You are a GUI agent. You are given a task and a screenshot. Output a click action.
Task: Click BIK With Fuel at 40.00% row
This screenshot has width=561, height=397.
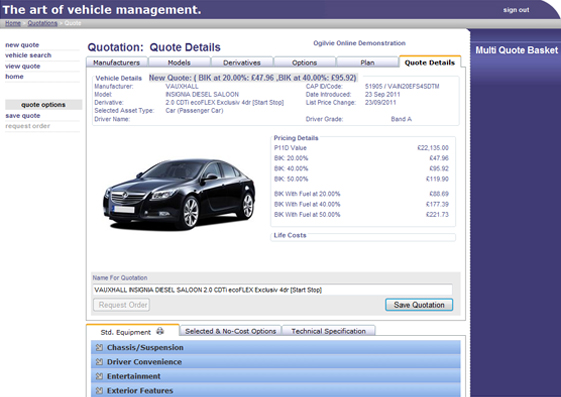[361, 204]
